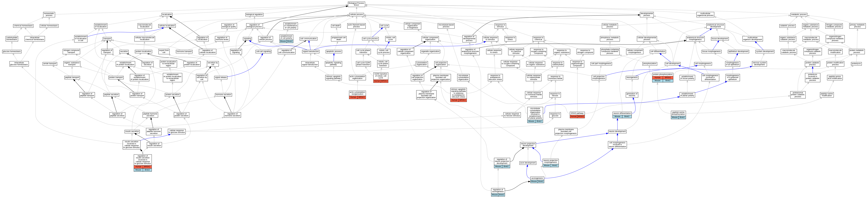868x198 pixels.
Task: Select the 'regulation of insulin secretion' node
Action: [x=154, y=145]
